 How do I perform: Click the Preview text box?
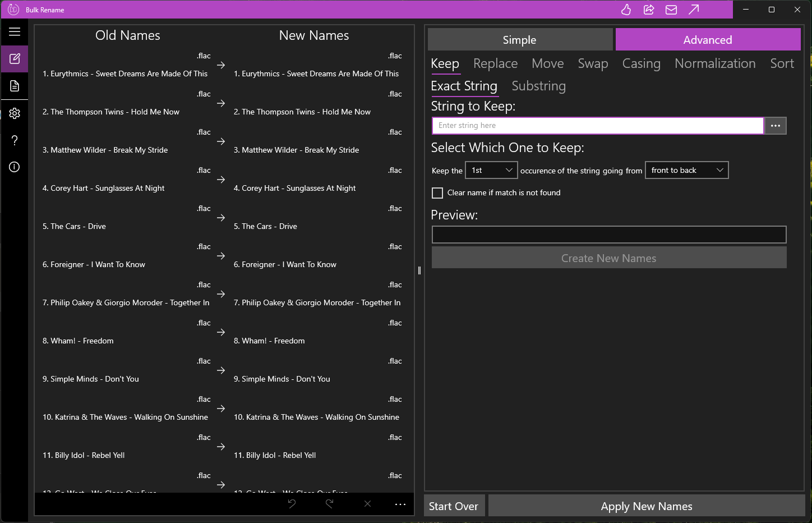609,235
